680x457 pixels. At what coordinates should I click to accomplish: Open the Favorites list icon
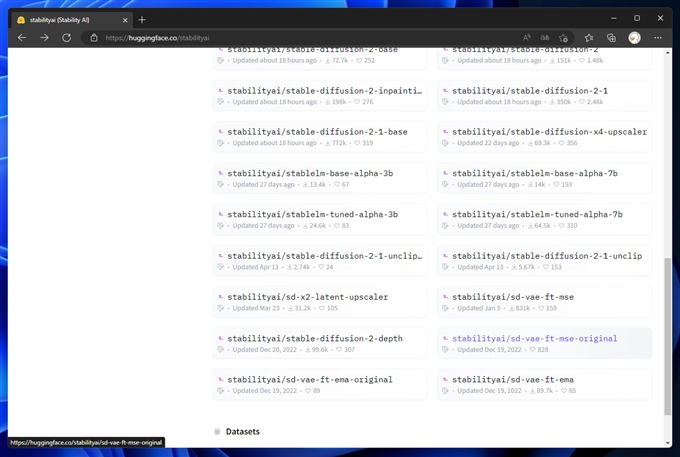588,38
